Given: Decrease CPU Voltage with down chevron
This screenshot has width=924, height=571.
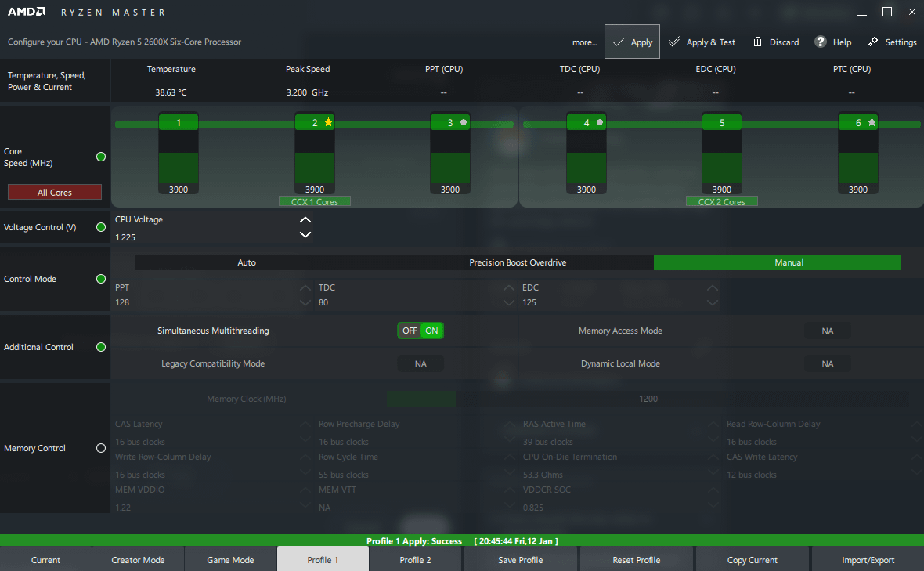Looking at the screenshot, I should (305, 234).
